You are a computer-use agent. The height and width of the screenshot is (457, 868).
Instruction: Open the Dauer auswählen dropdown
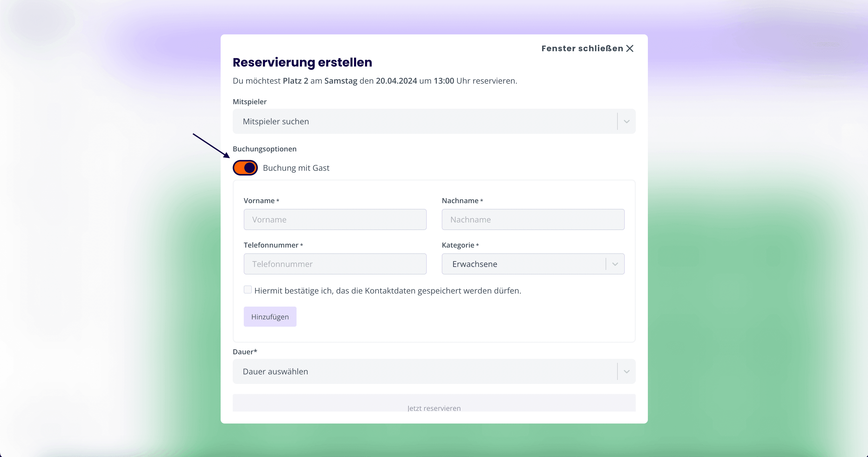[x=434, y=371]
